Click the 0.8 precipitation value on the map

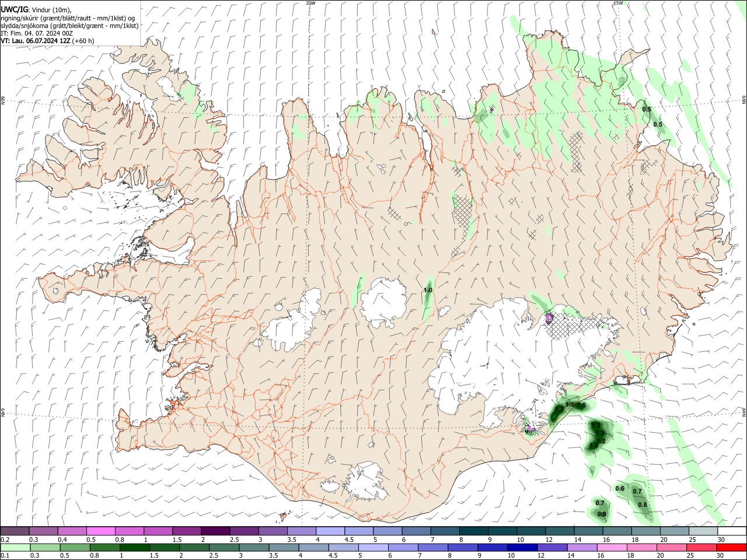coord(643,505)
